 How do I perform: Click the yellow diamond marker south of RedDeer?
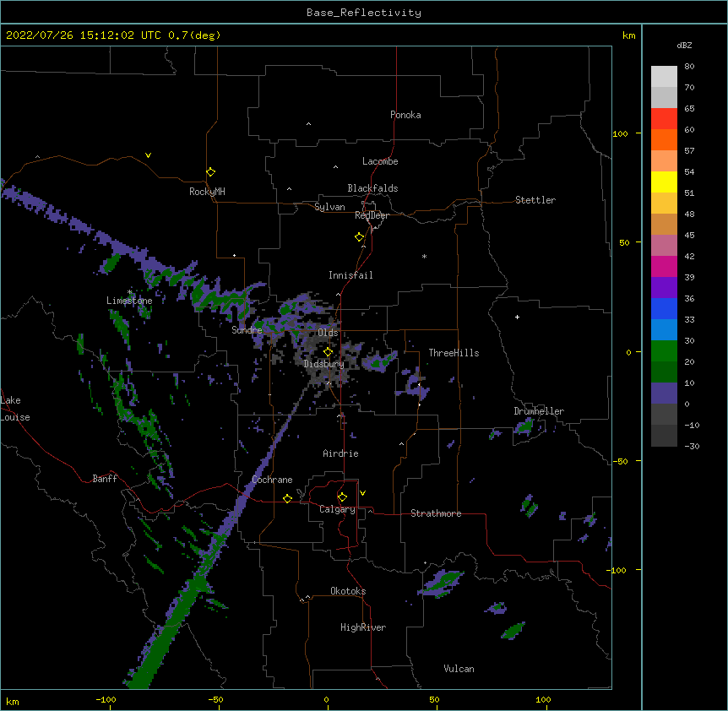pos(360,237)
